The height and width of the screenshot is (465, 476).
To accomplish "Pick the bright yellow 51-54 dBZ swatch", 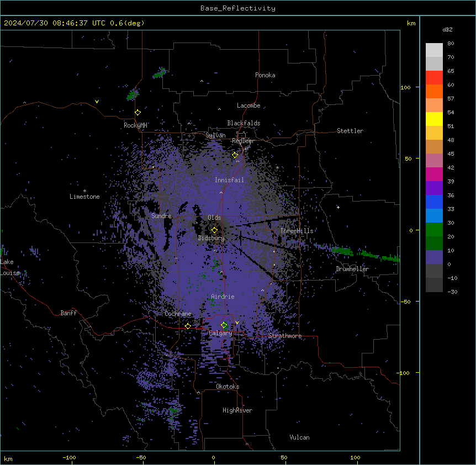I will [x=434, y=119].
